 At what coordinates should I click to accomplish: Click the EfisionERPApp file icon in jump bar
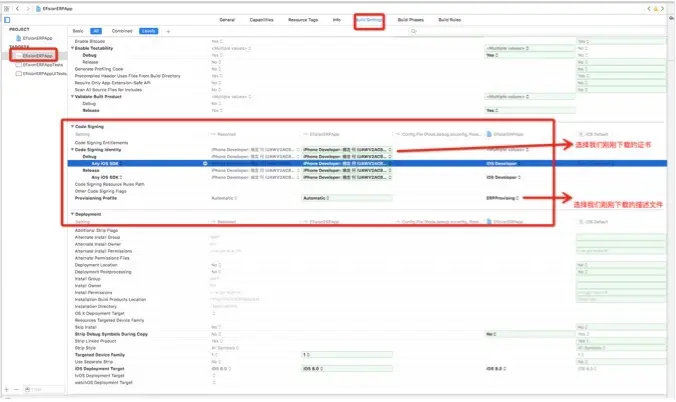pyautogui.click(x=38, y=9)
